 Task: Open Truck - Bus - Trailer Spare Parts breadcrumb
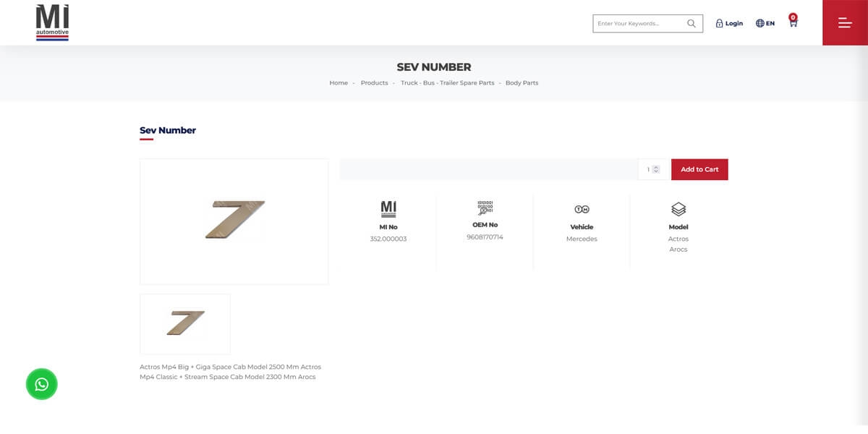[x=448, y=83]
